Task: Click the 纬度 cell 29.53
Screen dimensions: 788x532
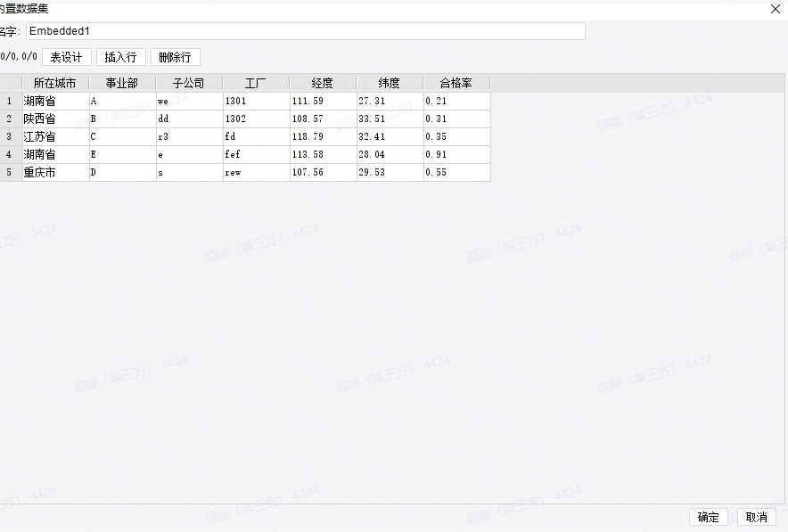Action: [390, 172]
